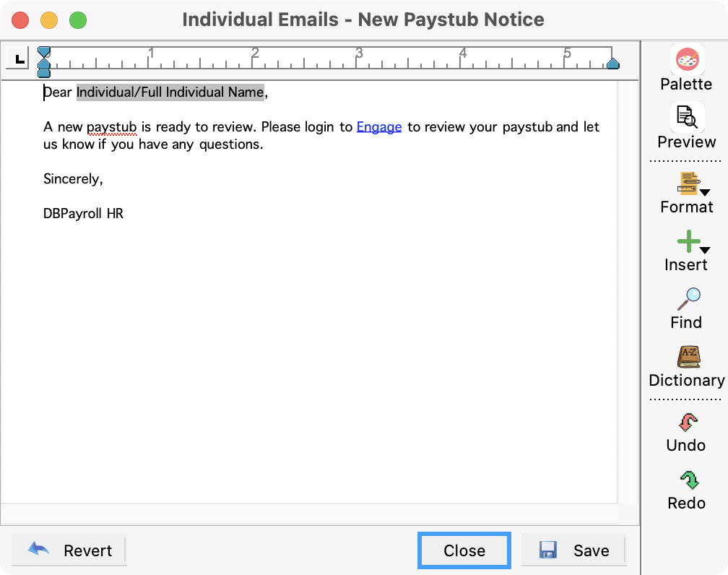Save the email template
This screenshot has height=575, width=728.
click(573, 550)
